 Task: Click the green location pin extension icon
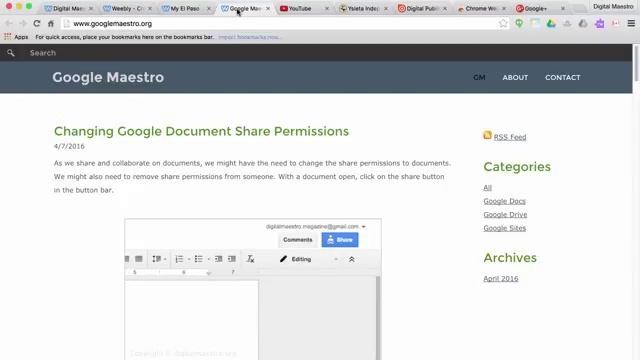tap(519, 23)
